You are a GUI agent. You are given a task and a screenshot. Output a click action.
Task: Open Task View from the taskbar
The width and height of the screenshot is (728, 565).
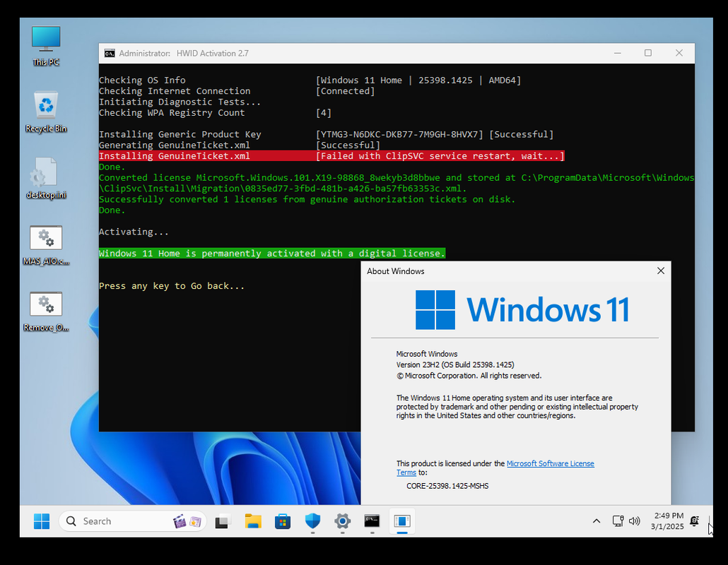(x=223, y=521)
